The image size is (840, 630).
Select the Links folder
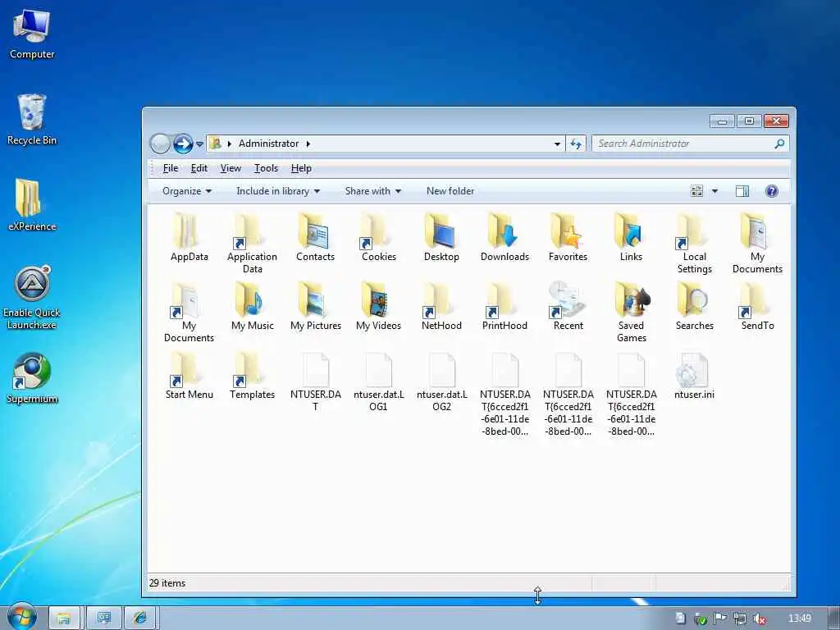point(631,237)
